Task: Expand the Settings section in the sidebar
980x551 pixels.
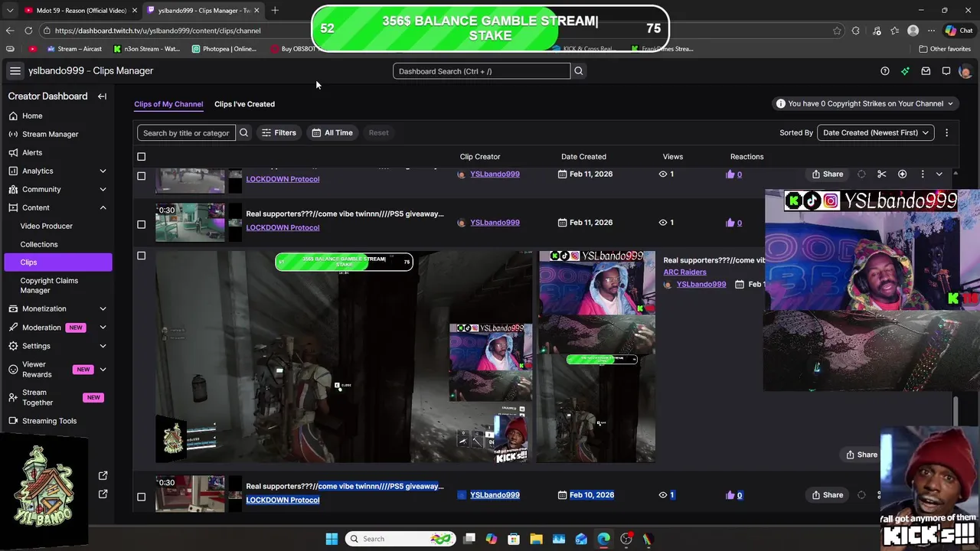Action: click(x=103, y=346)
